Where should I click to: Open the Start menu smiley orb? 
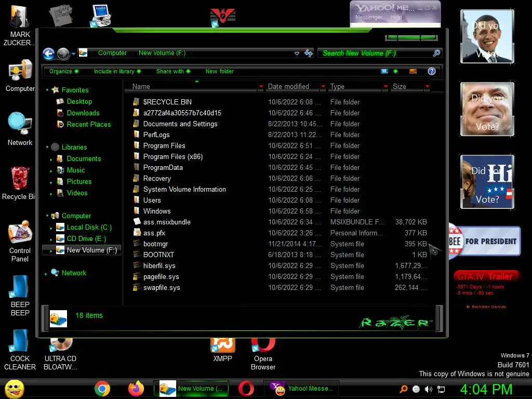tap(14, 389)
